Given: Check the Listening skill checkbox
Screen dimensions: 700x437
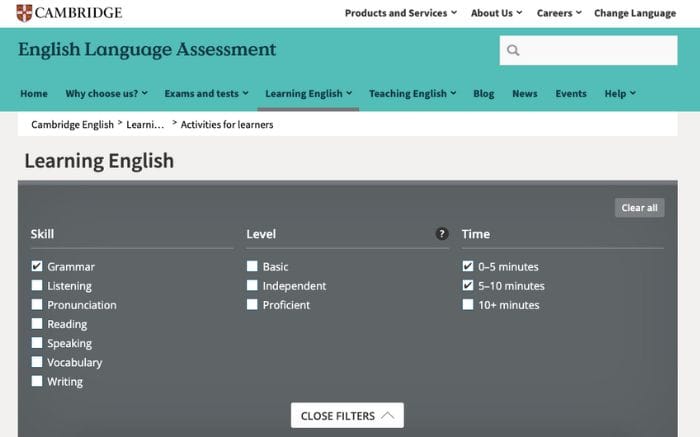Looking at the screenshot, I should click(x=37, y=286).
